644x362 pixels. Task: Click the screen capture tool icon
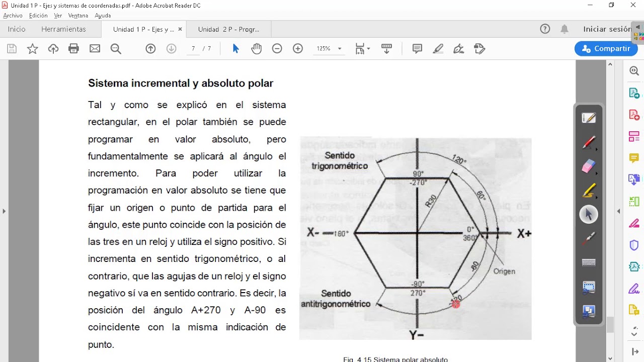589,287
